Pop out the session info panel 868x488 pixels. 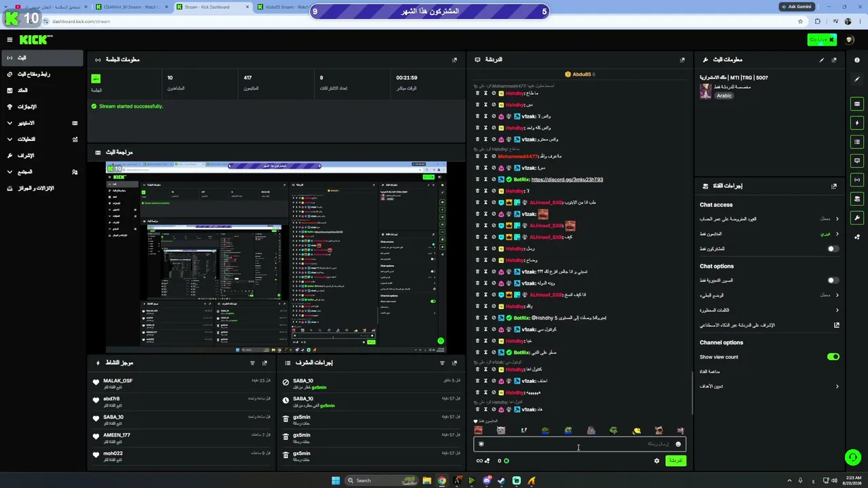pyautogui.click(x=454, y=60)
